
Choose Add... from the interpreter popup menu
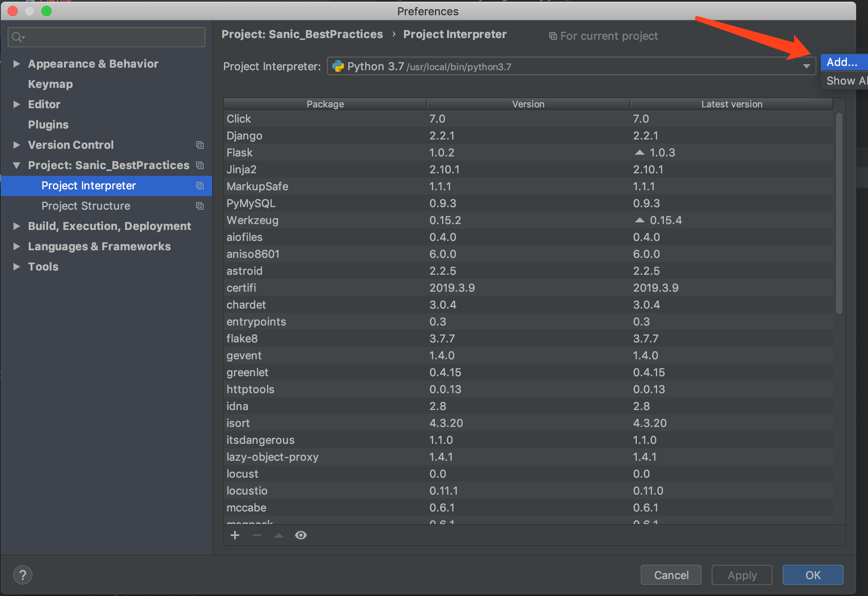pyautogui.click(x=842, y=62)
